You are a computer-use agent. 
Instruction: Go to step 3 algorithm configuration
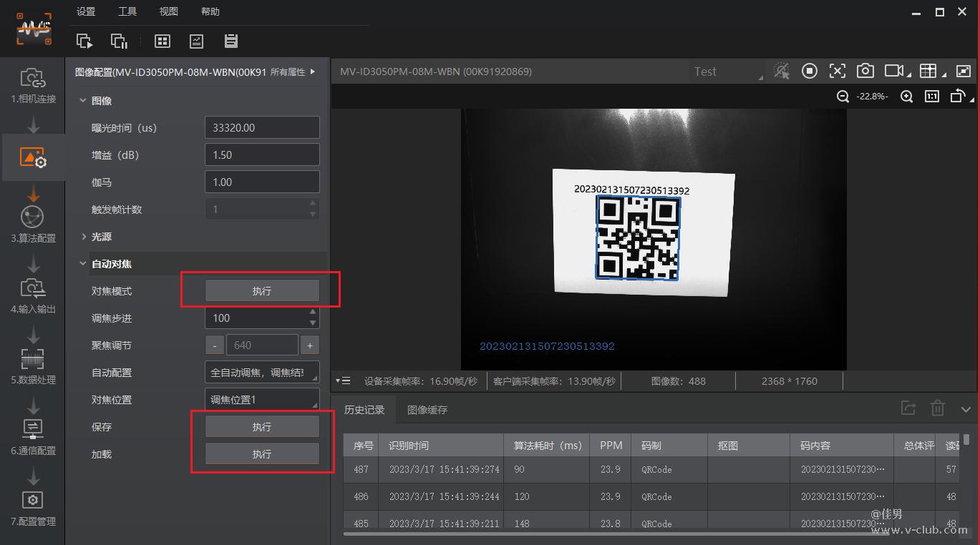click(33, 224)
